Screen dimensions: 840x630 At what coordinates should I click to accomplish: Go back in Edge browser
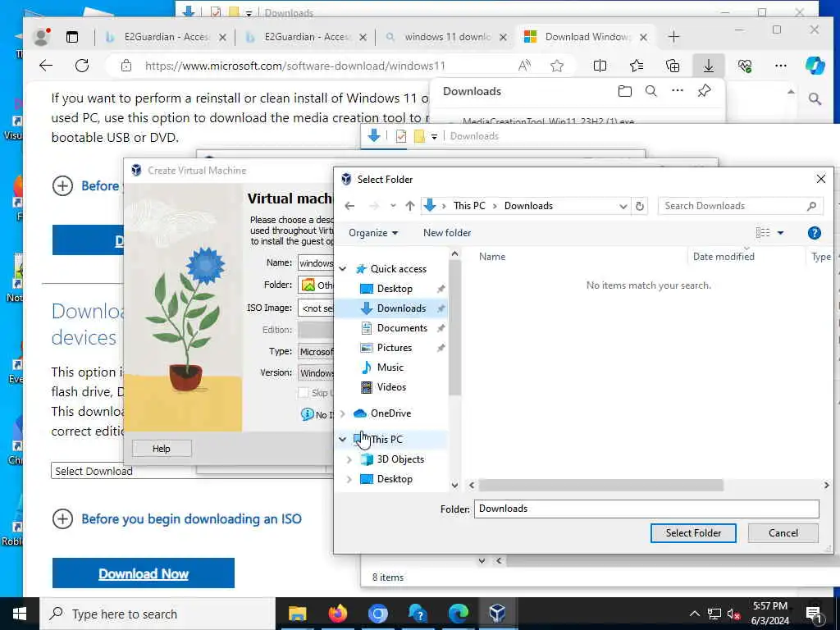click(x=46, y=66)
